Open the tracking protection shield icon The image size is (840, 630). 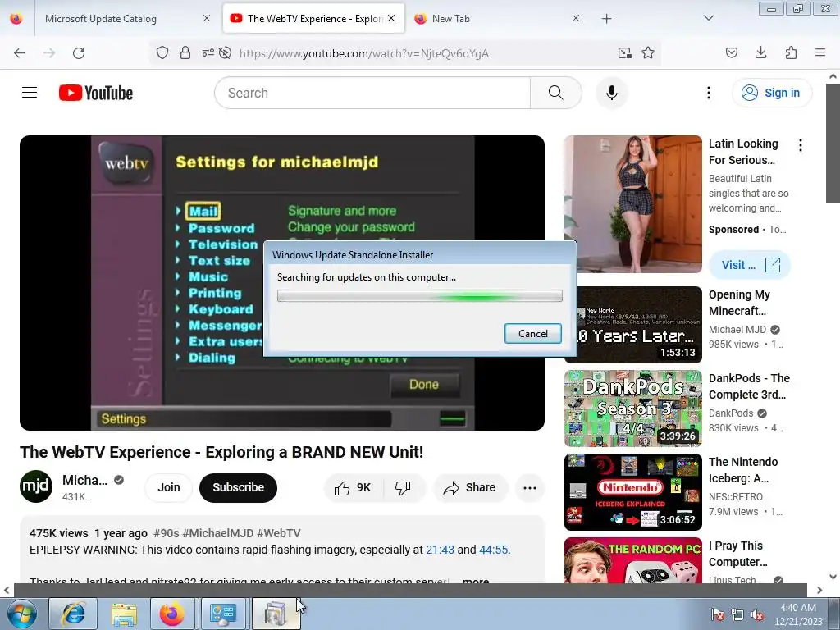point(162,52)
